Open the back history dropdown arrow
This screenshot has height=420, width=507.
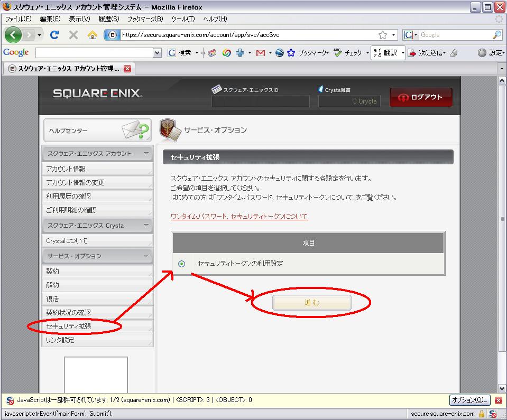[x=40, y=35]
